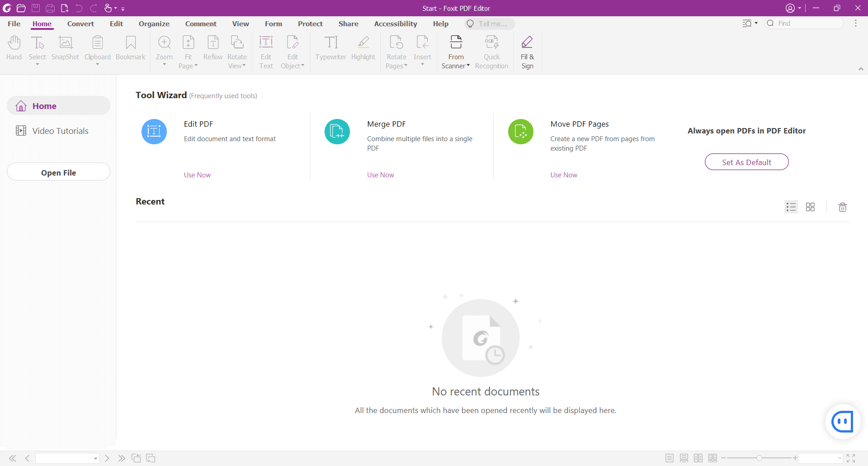
Task: Select the Highlight tool
Action: [363, 49]
